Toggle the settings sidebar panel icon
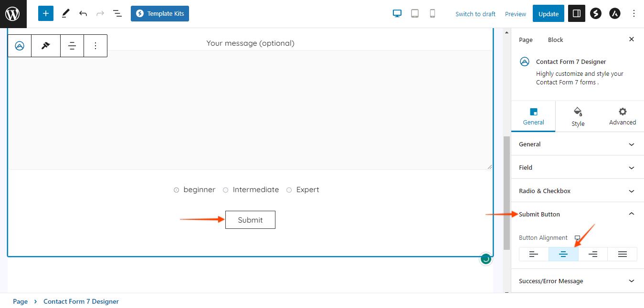Image resolution: width=644 pixels, height=308 pixels. [x=576, y=14]
